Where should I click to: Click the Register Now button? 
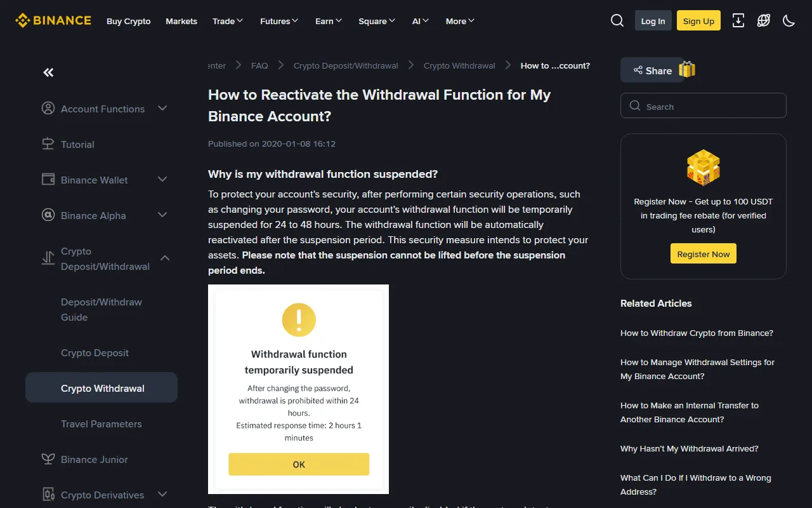(704, 254)
